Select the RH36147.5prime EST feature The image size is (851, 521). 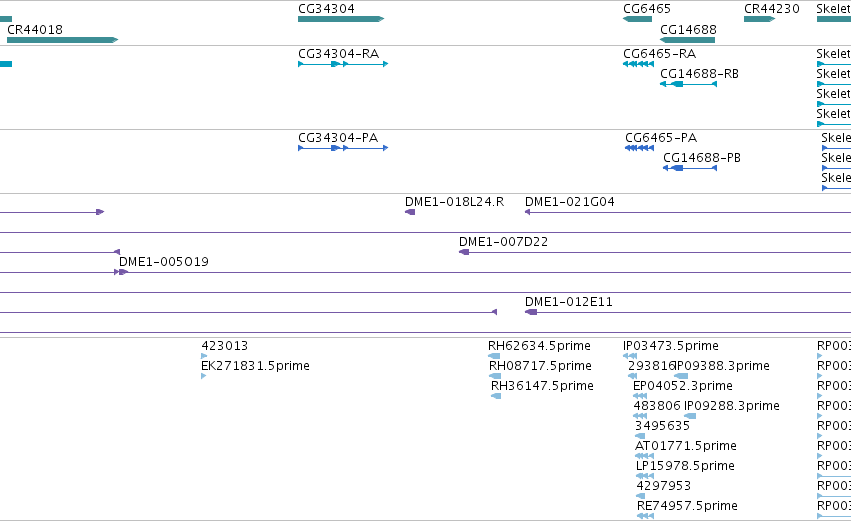tap(496, 396)
